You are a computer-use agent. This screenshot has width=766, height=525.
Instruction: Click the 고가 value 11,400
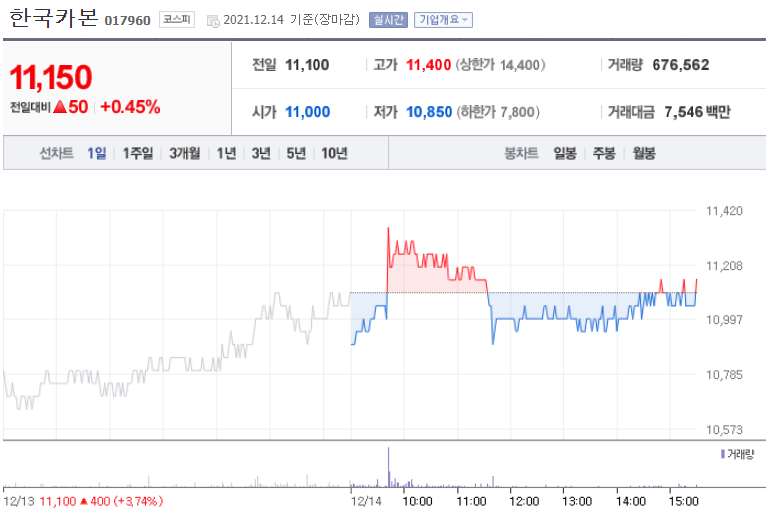pos(428,64)
